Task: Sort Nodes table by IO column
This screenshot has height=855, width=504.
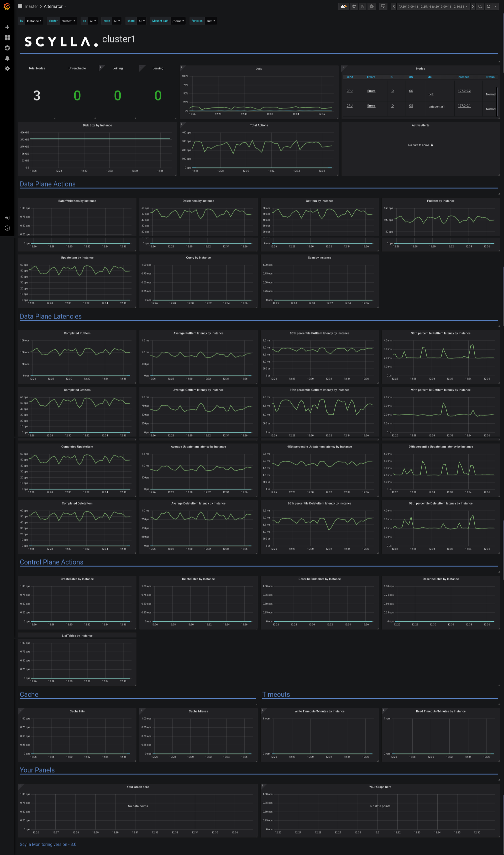Action: pos(392,77)
